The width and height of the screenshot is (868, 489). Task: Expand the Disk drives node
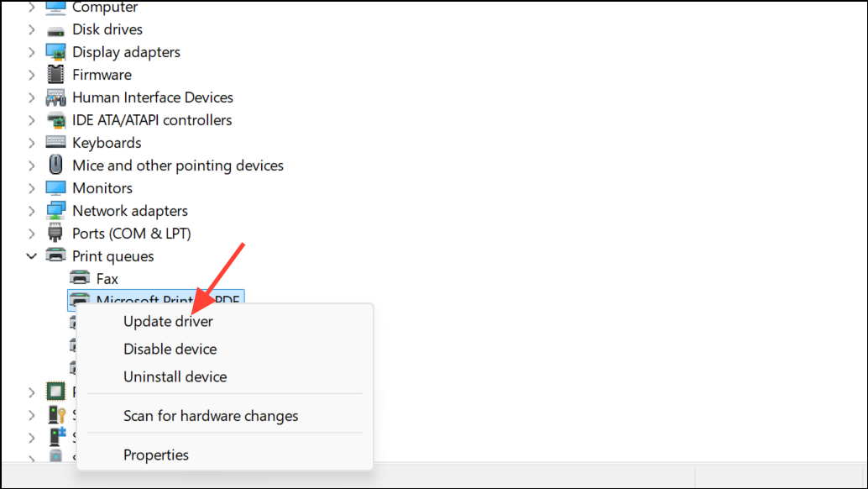point(32,29)
